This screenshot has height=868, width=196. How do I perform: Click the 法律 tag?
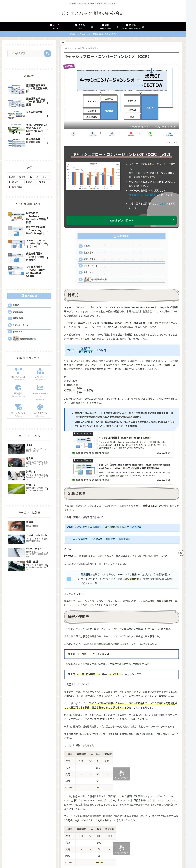pyautogui.click(x=42, y=182)
